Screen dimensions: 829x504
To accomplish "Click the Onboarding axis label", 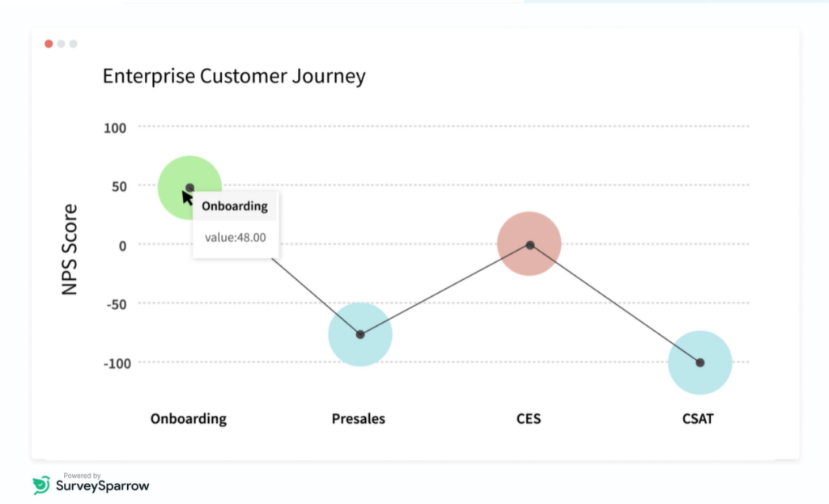I will tap(188, 419).
